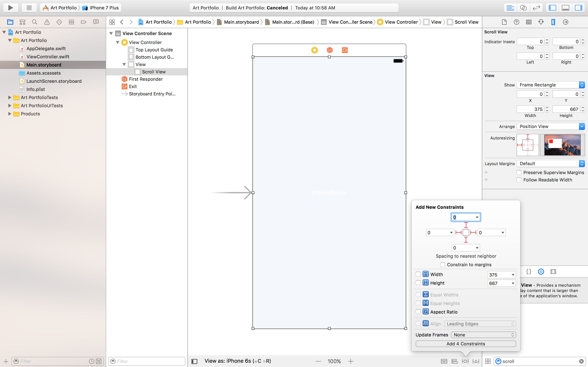Open the Object library circle icon
Screen dimensions: 588x367
541,271
